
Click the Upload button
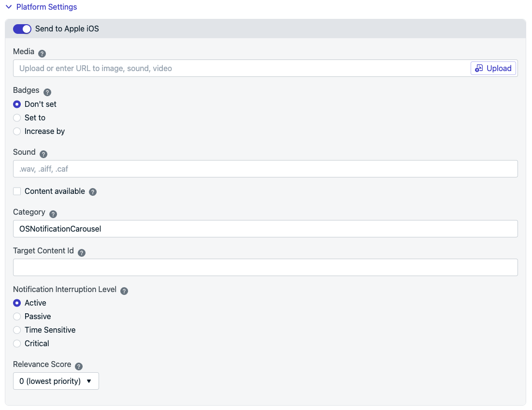[493, 68]
